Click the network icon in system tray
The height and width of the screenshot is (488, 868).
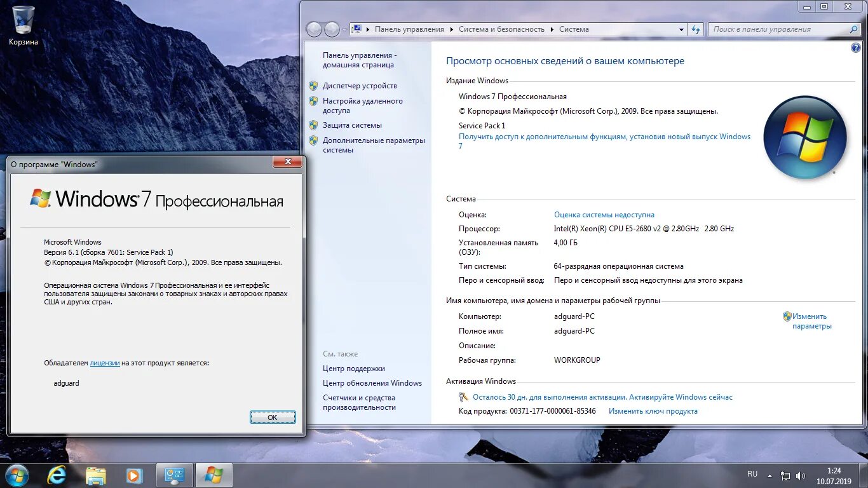(786, 475)
